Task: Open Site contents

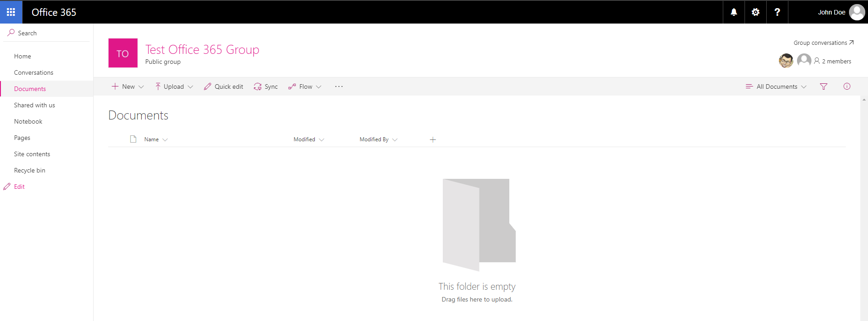Action: pos(32,154)
